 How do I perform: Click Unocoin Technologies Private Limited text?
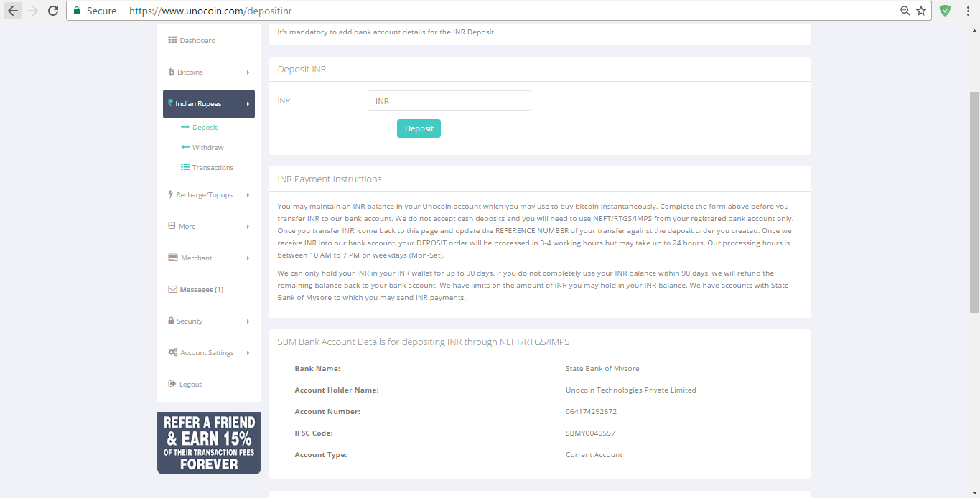631,390
